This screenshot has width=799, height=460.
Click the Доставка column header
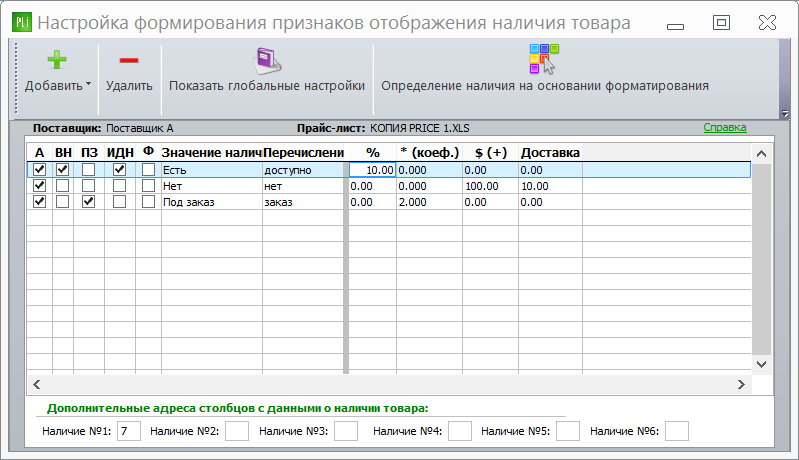[x=550, y=152]
